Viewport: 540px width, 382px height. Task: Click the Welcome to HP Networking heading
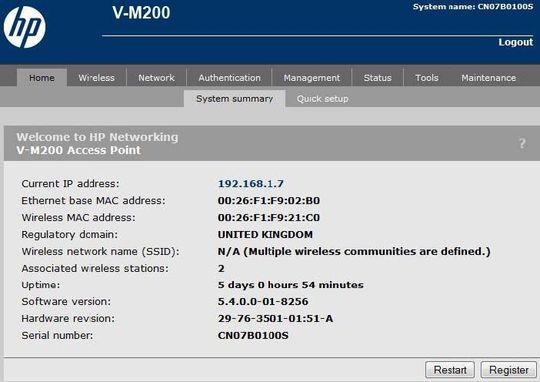click(x=97, y=137)
